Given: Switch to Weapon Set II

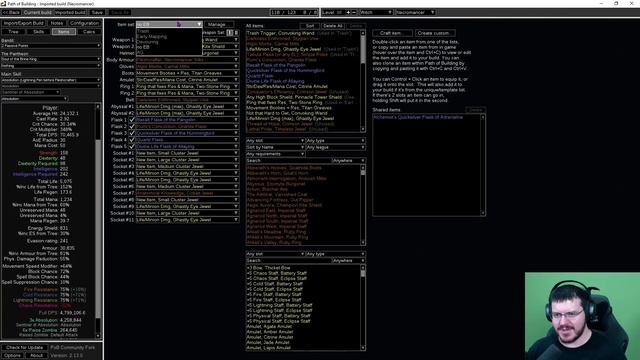Looking at the screenshot, I should coord(236,32).
